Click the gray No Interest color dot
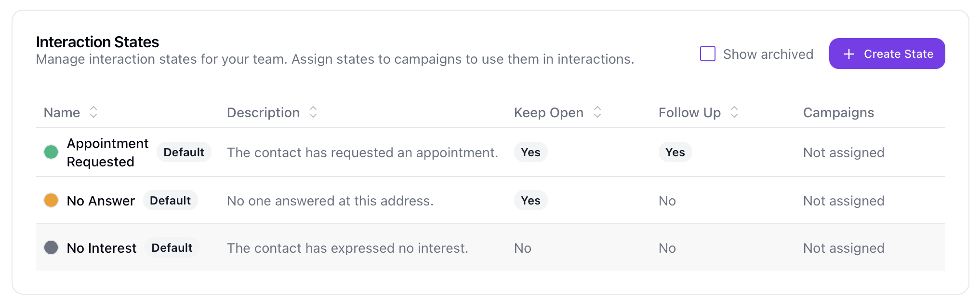 coord(51,248)
